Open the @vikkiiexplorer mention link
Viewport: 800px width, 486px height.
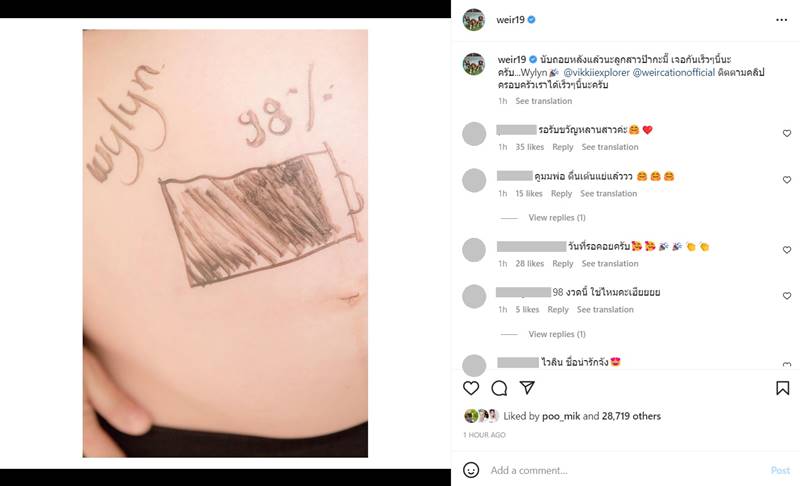[596, 72]
